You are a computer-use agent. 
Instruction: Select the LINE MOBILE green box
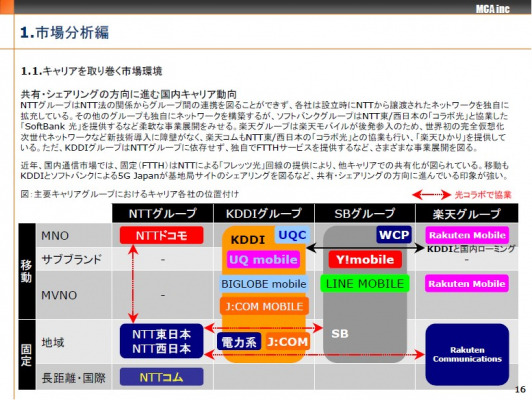pos(365,284)
